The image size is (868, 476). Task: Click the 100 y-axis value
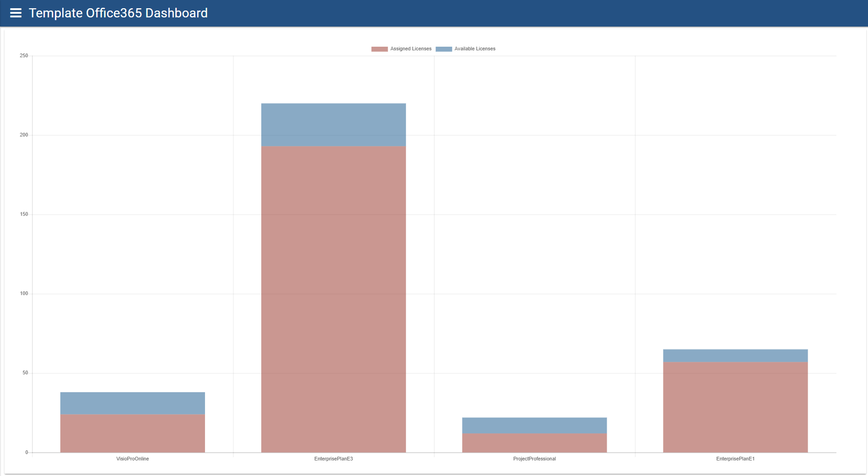(24, 293)
